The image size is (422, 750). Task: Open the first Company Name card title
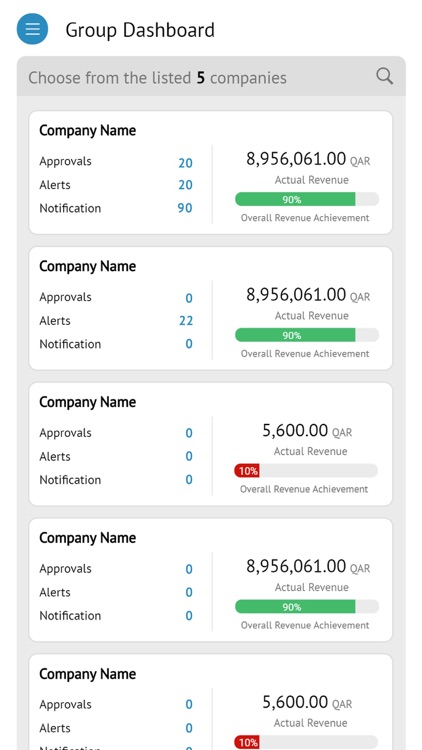(88, 131)
